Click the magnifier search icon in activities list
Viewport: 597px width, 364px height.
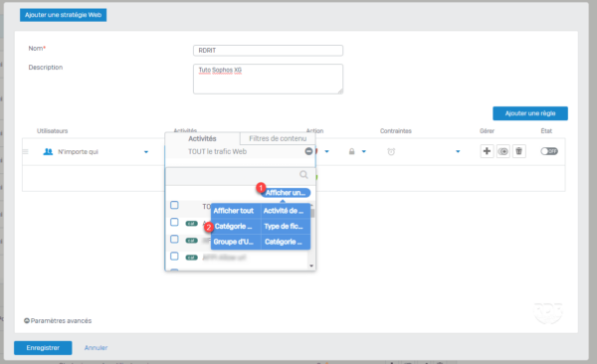pyautogui.click(x=303, y=174)
